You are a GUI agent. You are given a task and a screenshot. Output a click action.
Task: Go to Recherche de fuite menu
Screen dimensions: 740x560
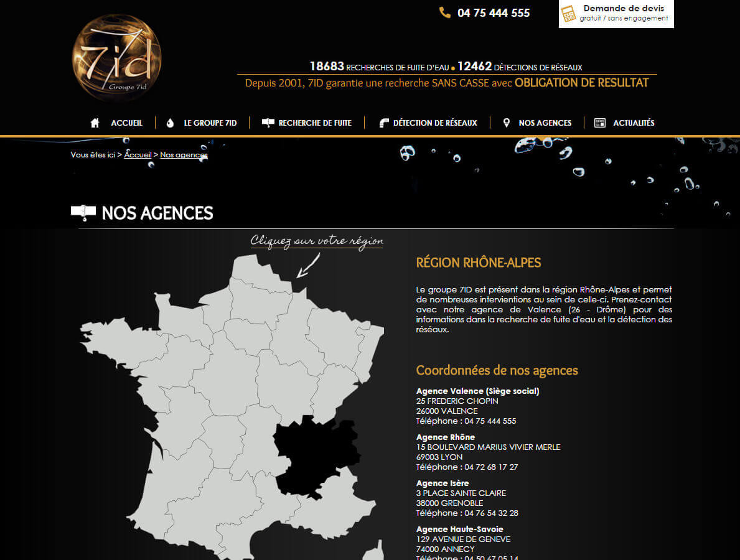click(x=315, y=123)
